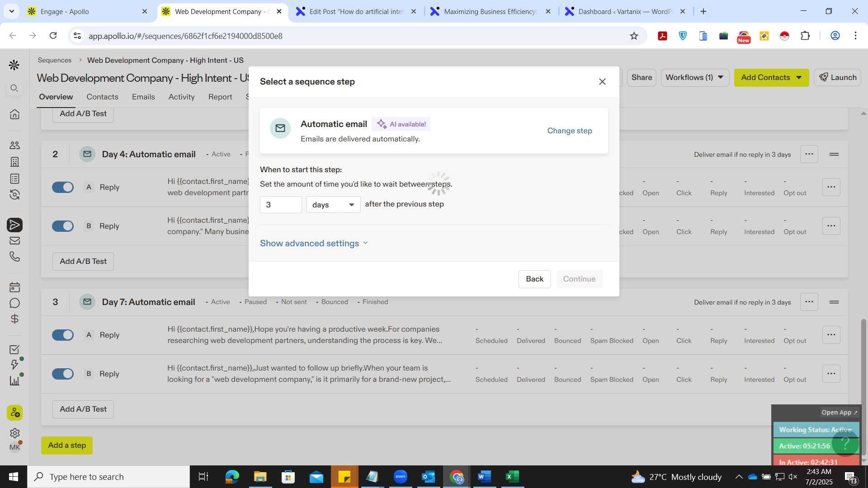Switch to Engage - Apollo browser tab

pyautogui.click(x=87, y=11)
